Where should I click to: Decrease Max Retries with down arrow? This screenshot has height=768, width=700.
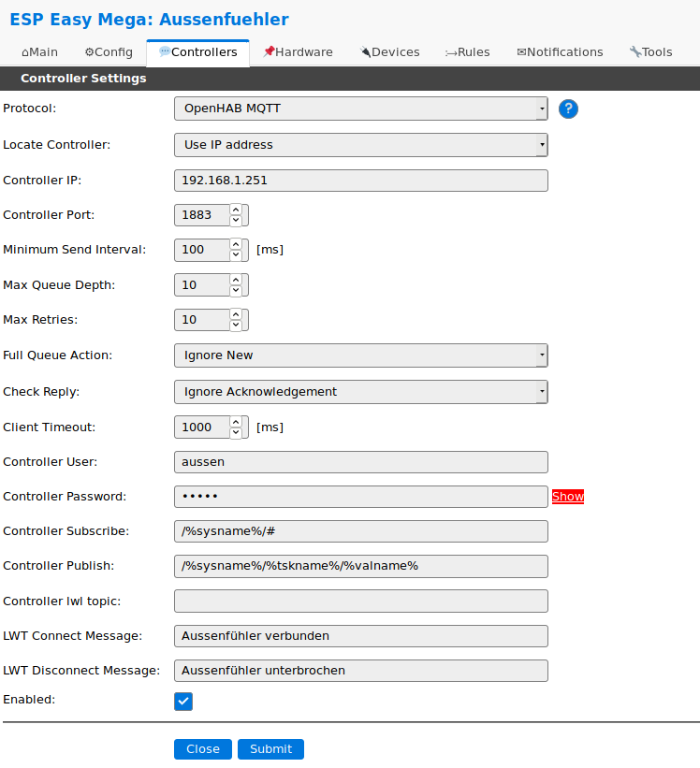click(x=236, y=326)
